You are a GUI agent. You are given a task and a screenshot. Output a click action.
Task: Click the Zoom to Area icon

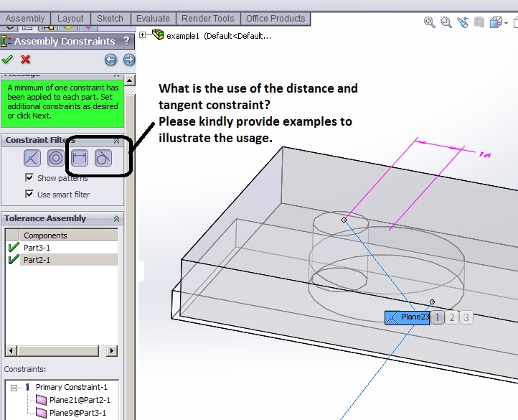click(x=446, y=22)
